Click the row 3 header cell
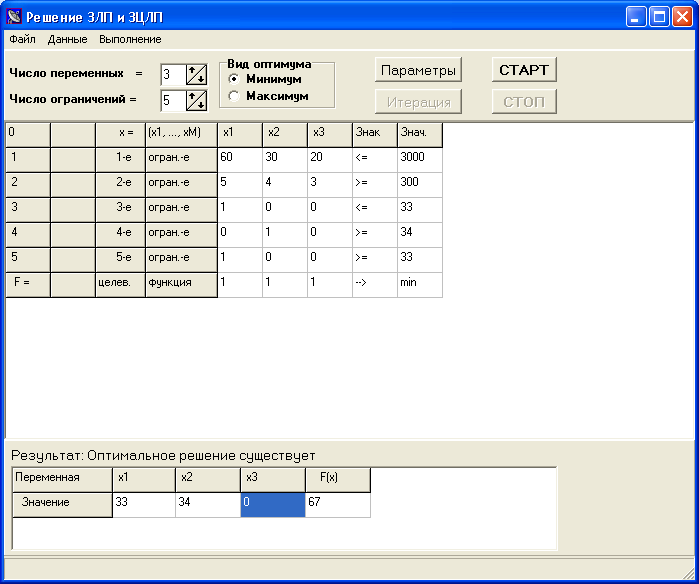Image resolution: width=699 pixels, height=584 pixels. 28,210
